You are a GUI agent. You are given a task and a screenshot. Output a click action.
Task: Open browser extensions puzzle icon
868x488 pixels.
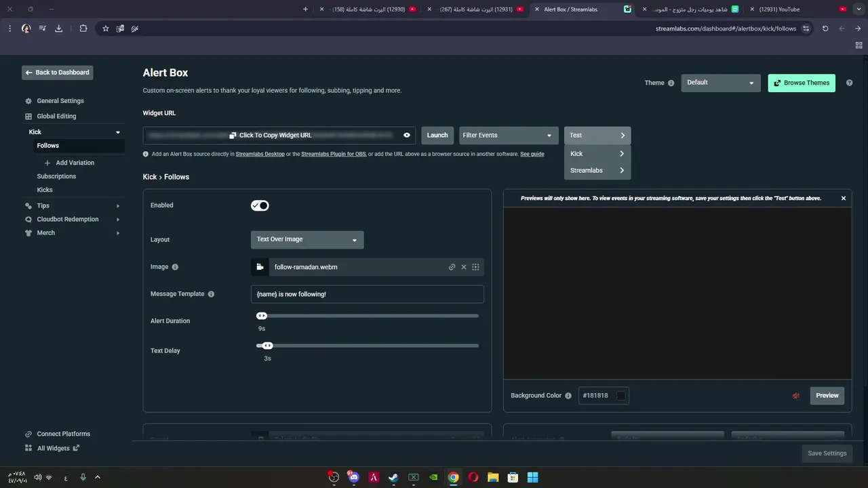(x=83, y=28)
